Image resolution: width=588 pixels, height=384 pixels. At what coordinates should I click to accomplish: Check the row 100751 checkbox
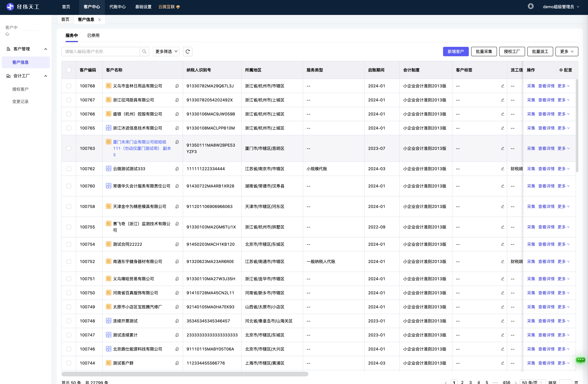pos(69,279)
